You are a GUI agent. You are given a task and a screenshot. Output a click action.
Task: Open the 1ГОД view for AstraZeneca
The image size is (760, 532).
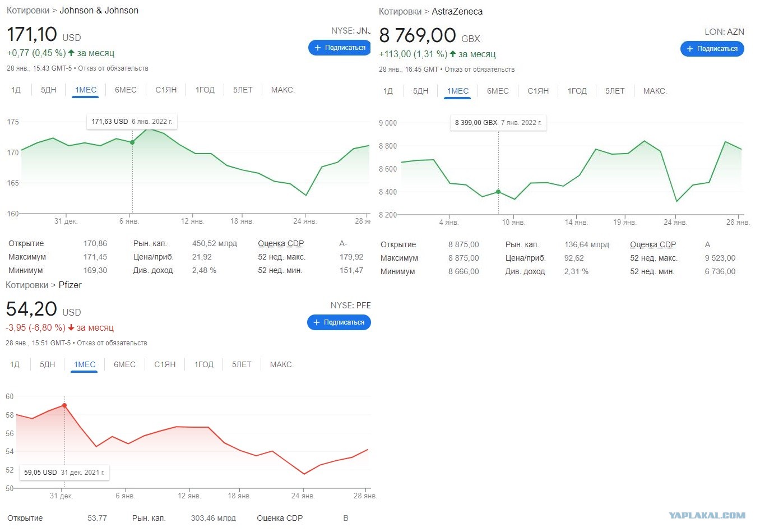pos(577,91)
